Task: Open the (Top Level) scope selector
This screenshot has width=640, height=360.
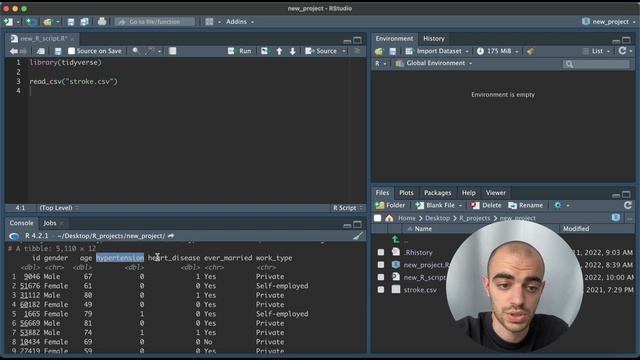Action: [59, 208]
